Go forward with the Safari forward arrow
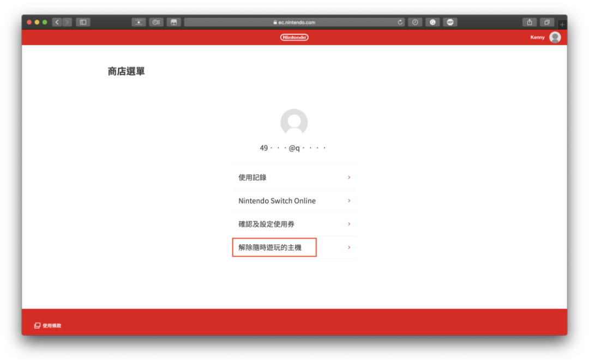589x364 pixels. [x=67, y=22]
